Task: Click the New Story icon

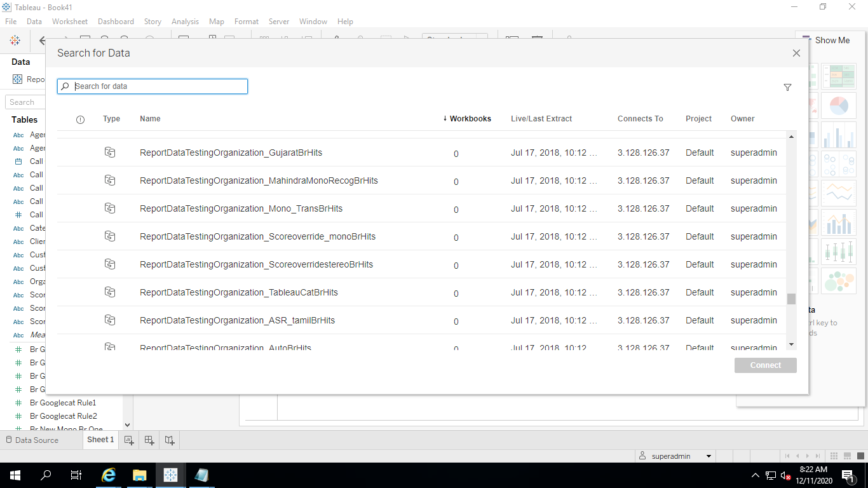Action: (170, 440)
